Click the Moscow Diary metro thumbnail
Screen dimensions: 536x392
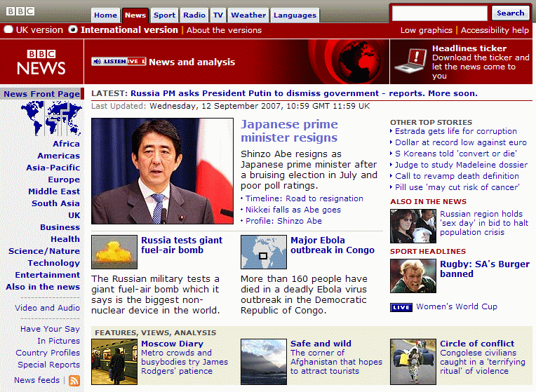tap(114, 362)
